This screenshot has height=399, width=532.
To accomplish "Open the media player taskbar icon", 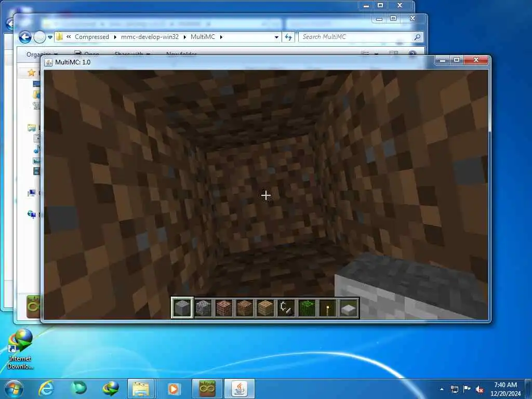I will click(173, 389).
